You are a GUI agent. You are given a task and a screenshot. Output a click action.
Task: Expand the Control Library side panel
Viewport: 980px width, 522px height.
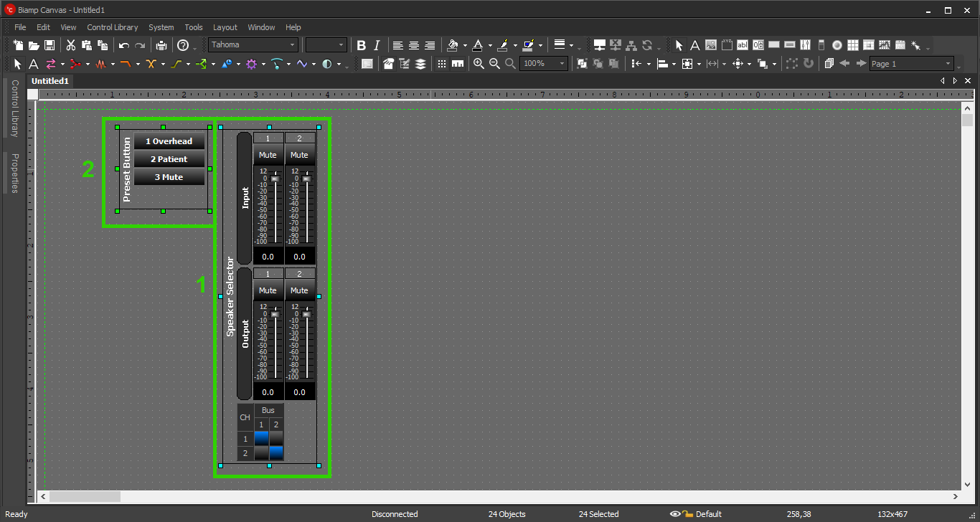pyautogui.click(x=14, y=108)
